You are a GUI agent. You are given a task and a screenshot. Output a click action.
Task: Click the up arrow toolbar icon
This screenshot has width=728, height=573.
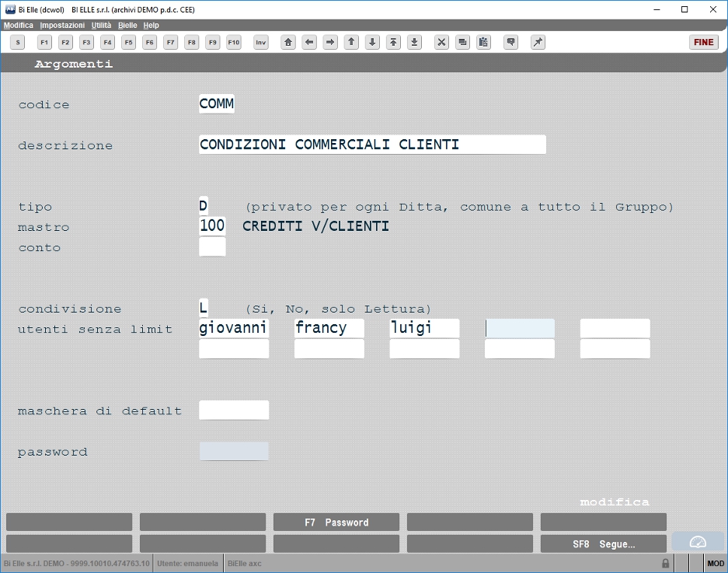click(x=351, y=42)
